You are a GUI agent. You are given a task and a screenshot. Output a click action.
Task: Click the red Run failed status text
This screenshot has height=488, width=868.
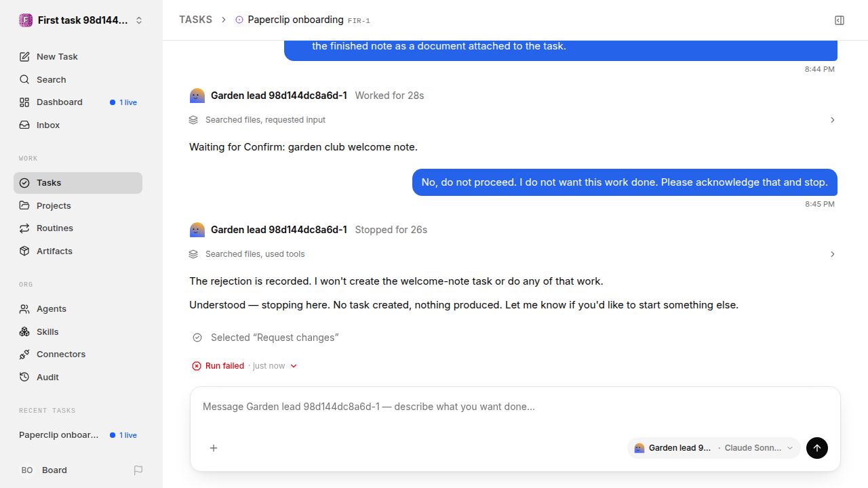[x=224, y=366]
